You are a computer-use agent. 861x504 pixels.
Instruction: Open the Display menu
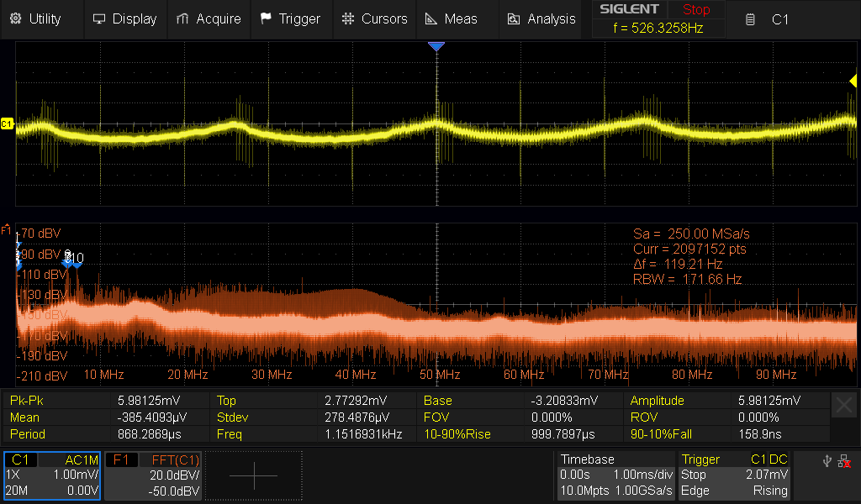[x=124, y=18]
